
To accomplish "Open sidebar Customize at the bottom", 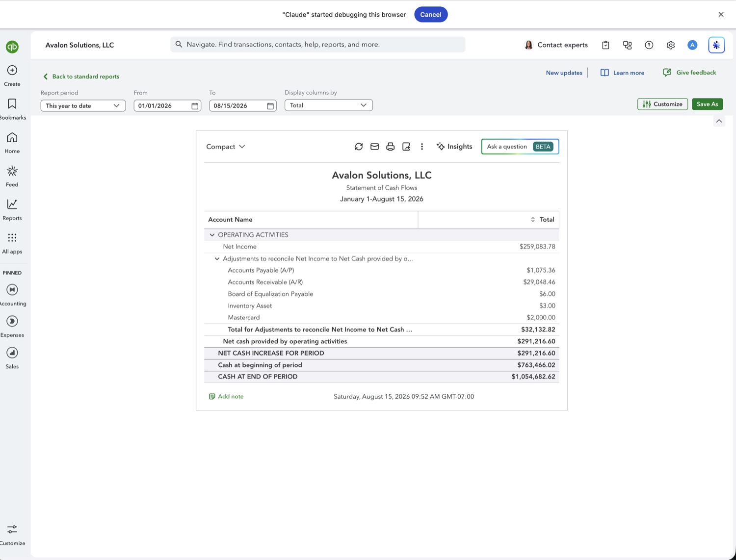I will (12, 535).
